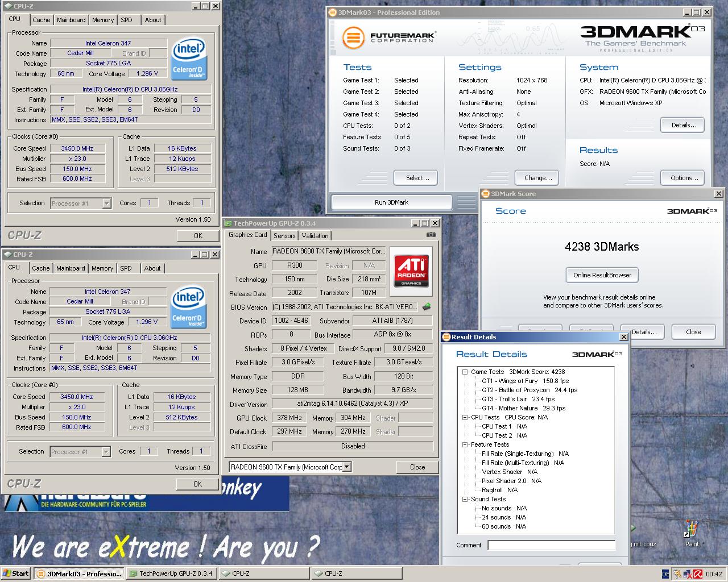Open Processor selection dropdown in upper CPU-Z

(106, 203)
